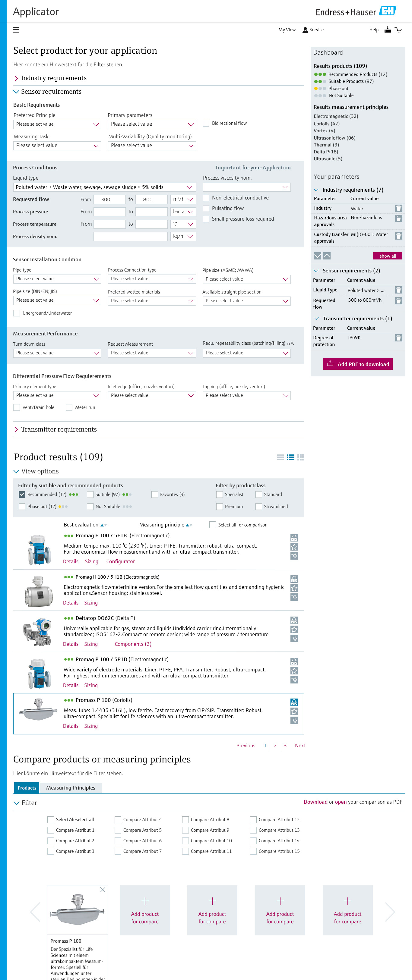Add Promag E 100 to cart
412x980 pixels.
[x=294, y=556]
